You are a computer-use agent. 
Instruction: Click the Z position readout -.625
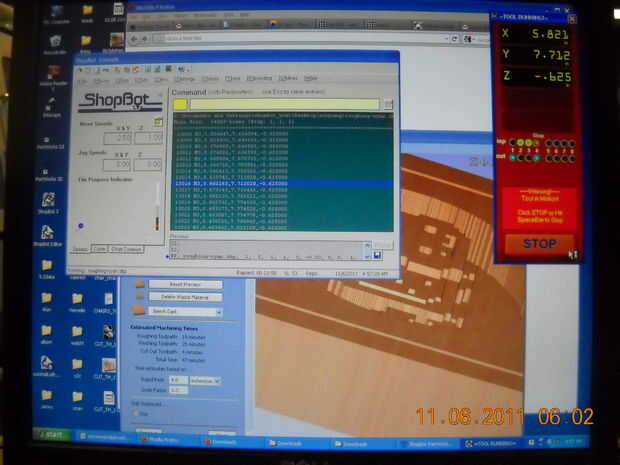[553, 77]
